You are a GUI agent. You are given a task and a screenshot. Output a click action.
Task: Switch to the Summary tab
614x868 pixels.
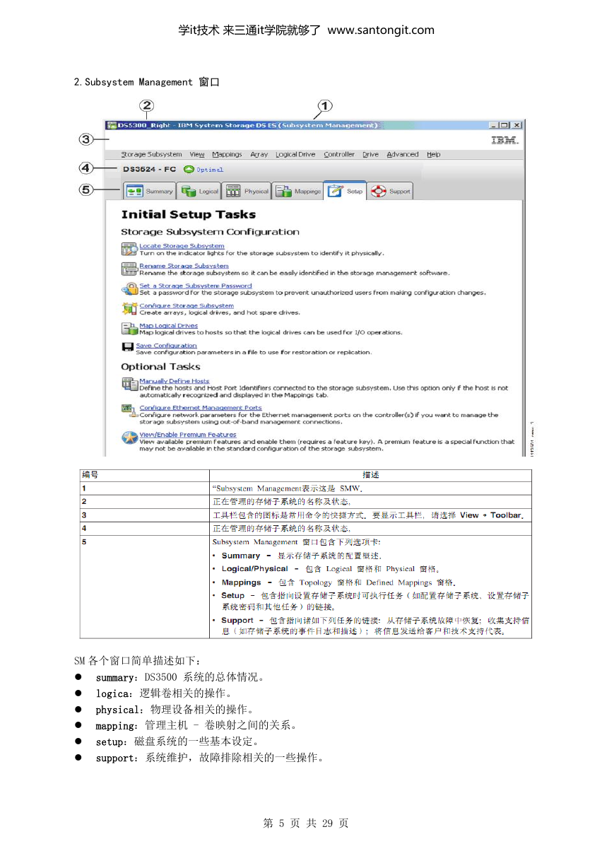click(150, 191)
